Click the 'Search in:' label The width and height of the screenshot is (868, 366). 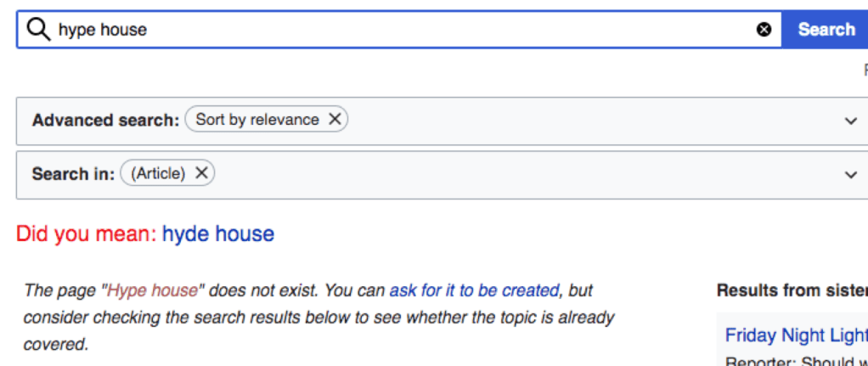click(x=73, y=173)
